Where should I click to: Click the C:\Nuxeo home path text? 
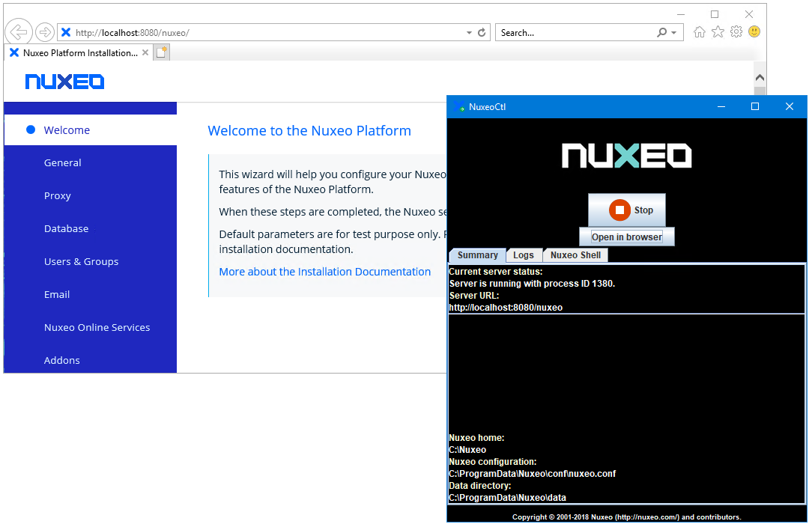(467, 450)
